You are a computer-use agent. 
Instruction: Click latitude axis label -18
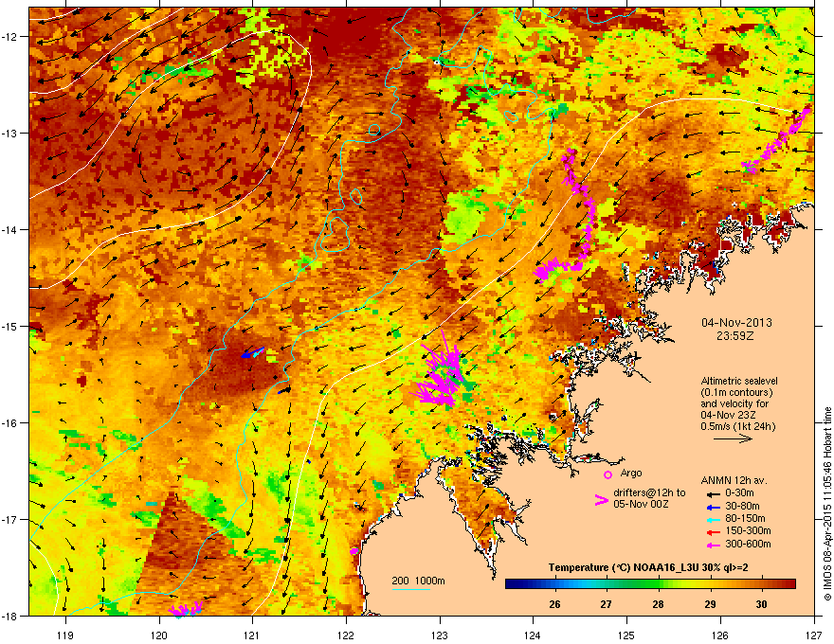click(x=9, y=617)
